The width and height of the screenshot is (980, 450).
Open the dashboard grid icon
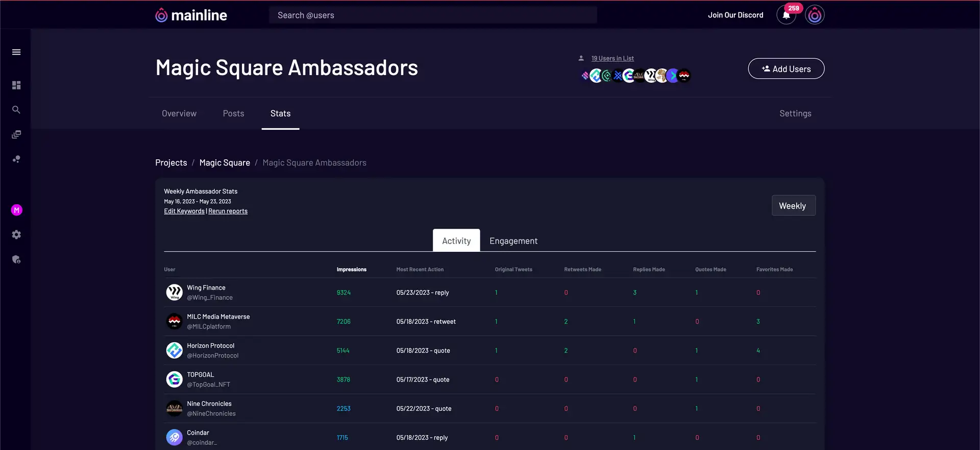click(16, 85)
